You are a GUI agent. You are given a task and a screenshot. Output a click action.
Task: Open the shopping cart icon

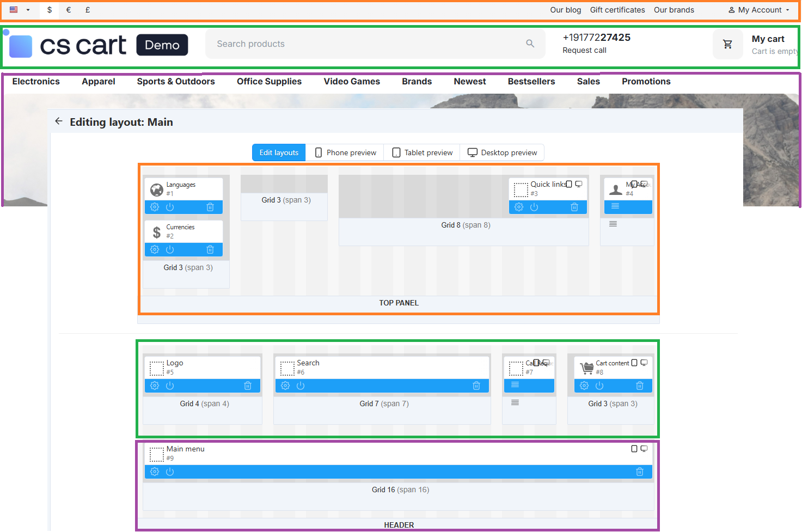pos(727,44)
